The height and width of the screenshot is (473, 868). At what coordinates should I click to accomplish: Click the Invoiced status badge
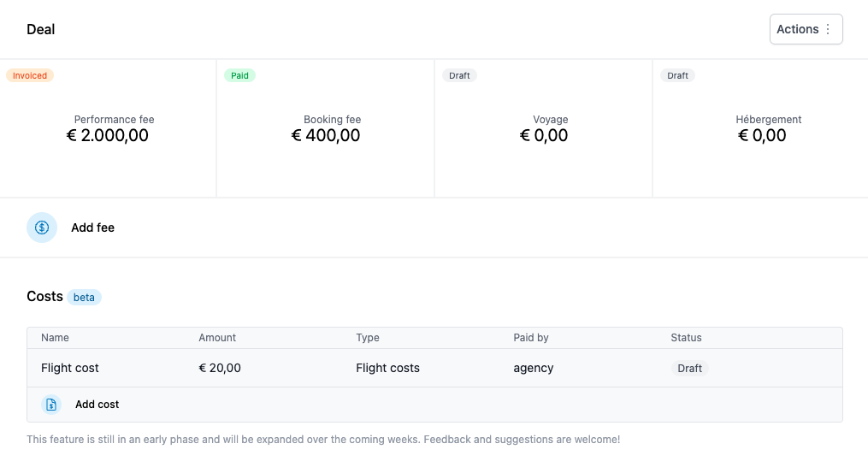(x=30, y=75)
